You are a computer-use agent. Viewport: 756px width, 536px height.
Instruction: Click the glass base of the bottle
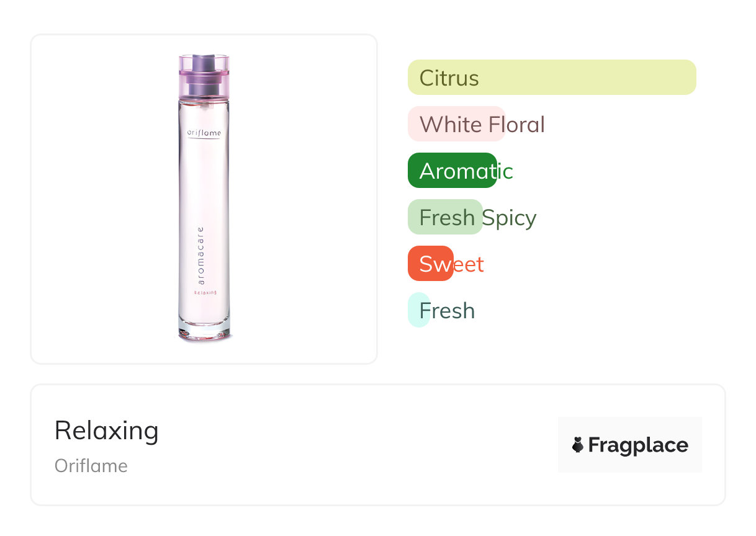204,333
